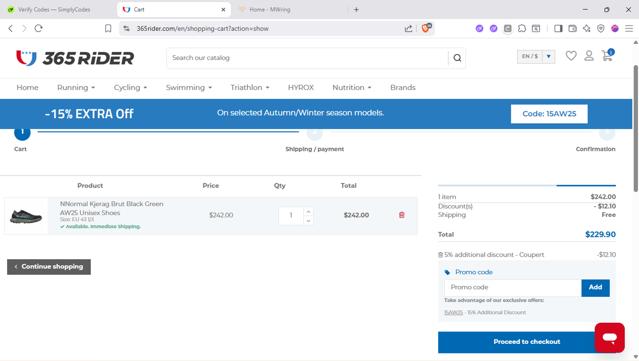The image size is (639, 361).
Task: Open the VPN shield icon in toolbar
Action: (601, 28)
